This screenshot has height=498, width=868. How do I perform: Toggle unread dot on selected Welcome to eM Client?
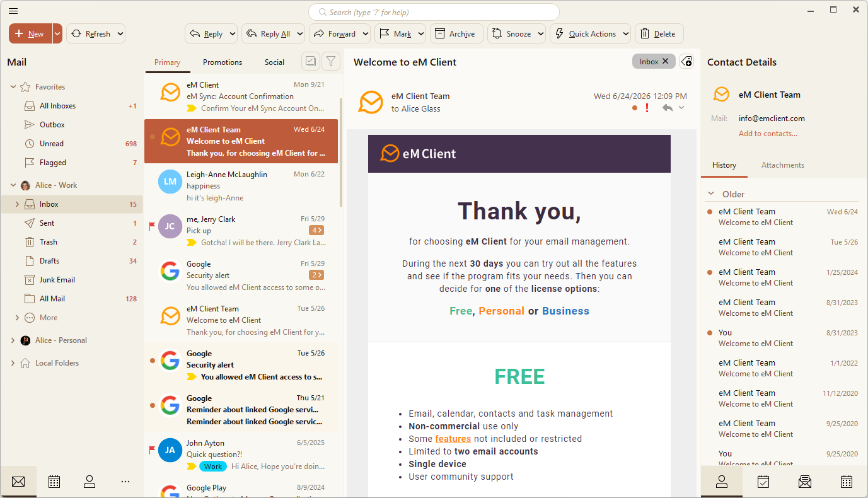click(153, 137)
